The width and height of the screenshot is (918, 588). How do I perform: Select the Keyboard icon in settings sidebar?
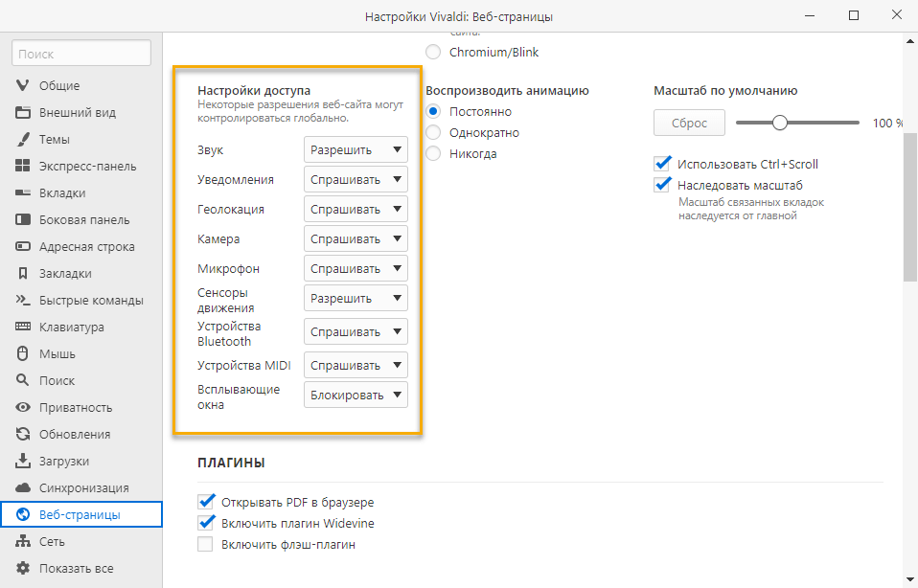[x=23, y=327]
